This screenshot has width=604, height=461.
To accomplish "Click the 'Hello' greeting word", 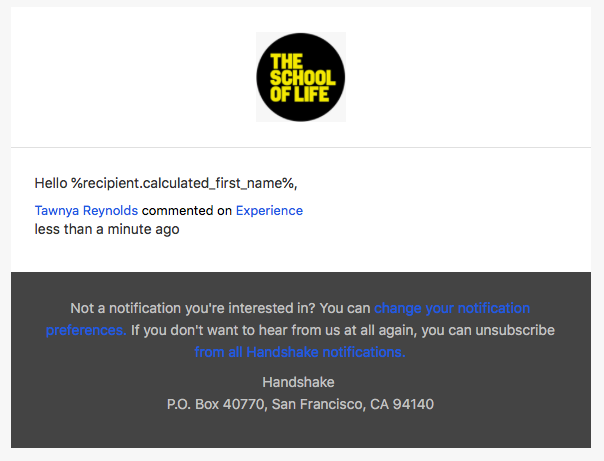I will pos(51,183).
